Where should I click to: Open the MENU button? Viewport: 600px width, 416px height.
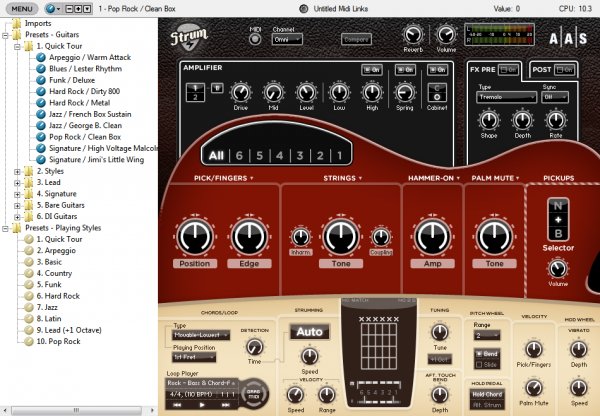(21, 8)
